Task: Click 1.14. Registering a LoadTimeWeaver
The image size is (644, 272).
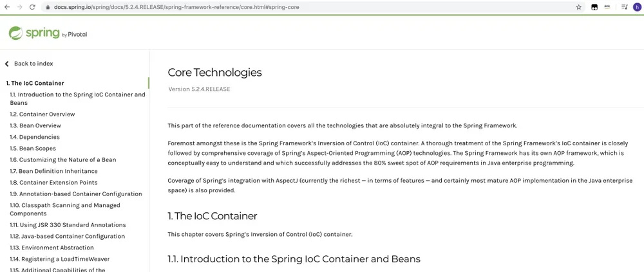Action: click(59, 259)
